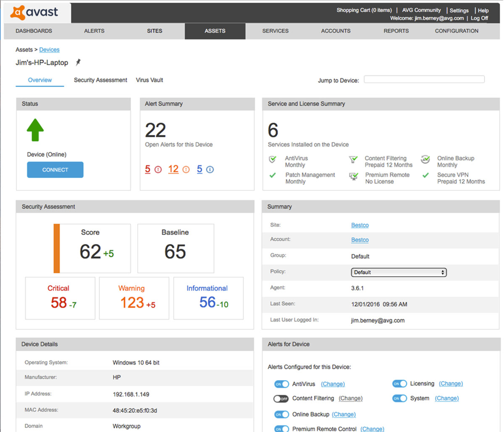
Task: Turn off the AntiVirus alert toggle
Action: [x=281, y=384]
